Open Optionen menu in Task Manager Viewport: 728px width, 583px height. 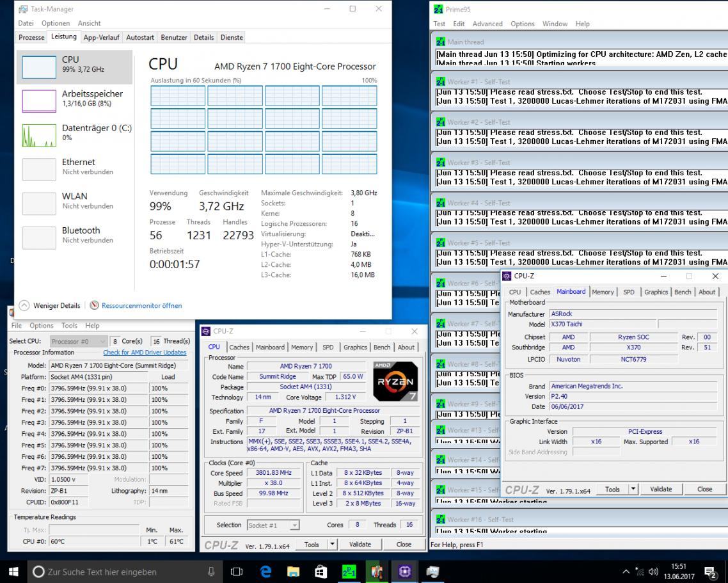pyautogui.click(x=56, y=23)
